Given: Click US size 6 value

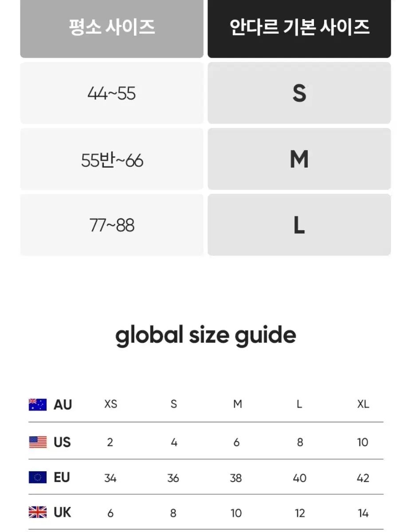Looking at the screenshot, I should pos(236,442).
